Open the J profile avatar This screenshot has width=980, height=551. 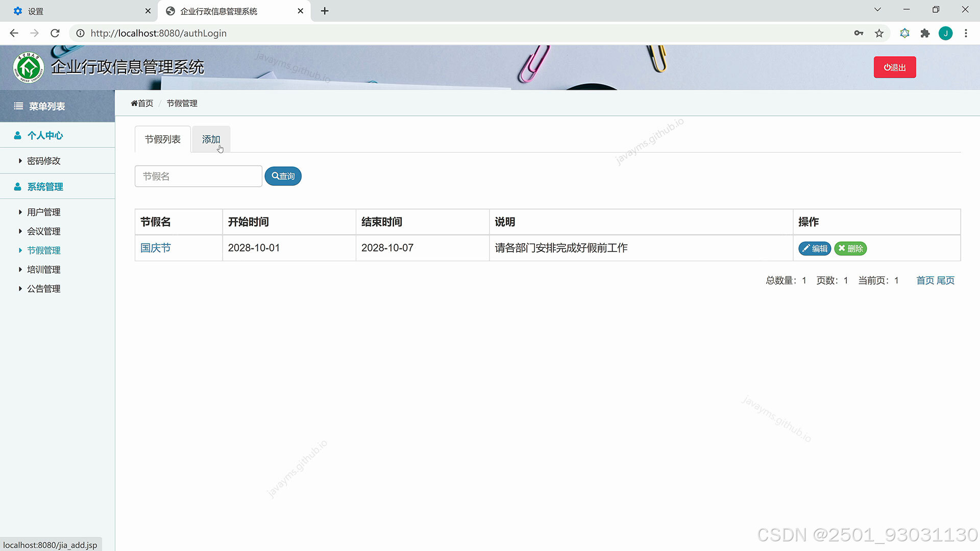(x=945, y=33)
